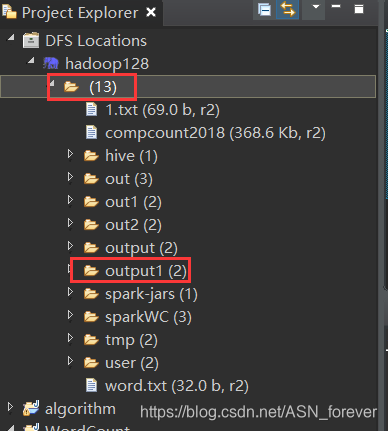Collapse the DFS Locations node
This screenshot has height=431, width=388.
11,37
